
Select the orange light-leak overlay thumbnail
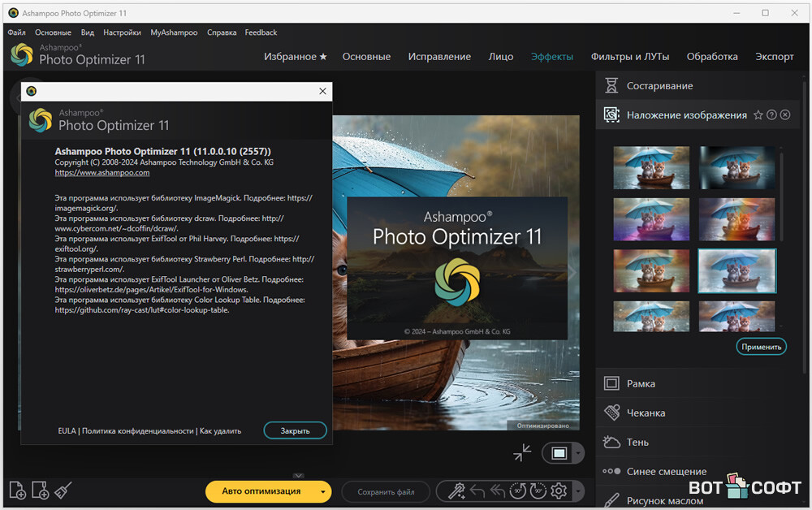pyautogui.click(x=737, y=219)
